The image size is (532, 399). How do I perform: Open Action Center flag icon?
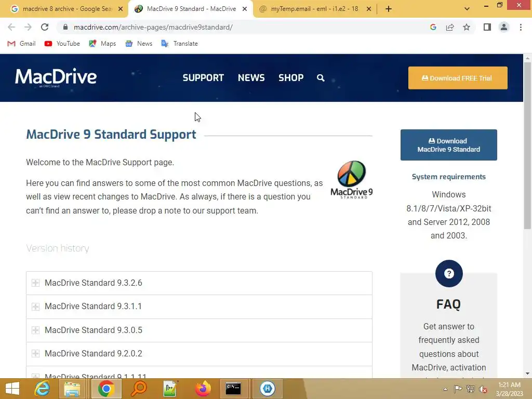pyautogui.click(x=458, y=389)
